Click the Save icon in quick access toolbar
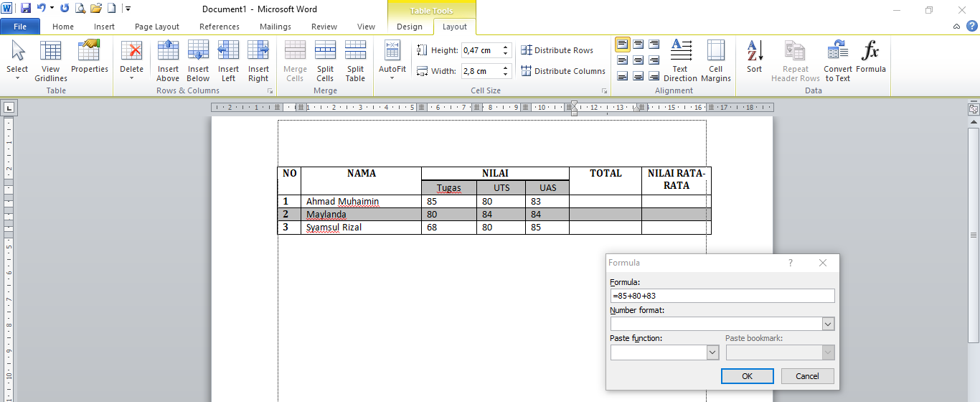The width and height of the screenshot is (980, 402). 26,9
